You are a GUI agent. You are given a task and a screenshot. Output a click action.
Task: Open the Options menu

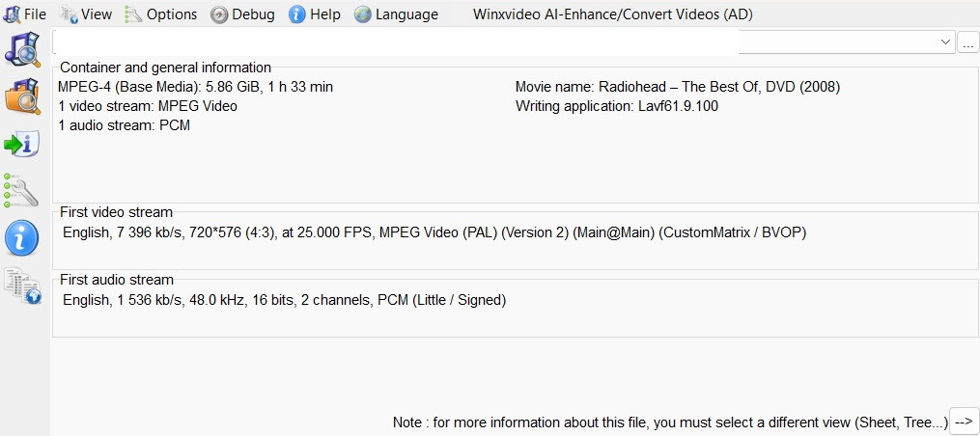coord(161,14)
